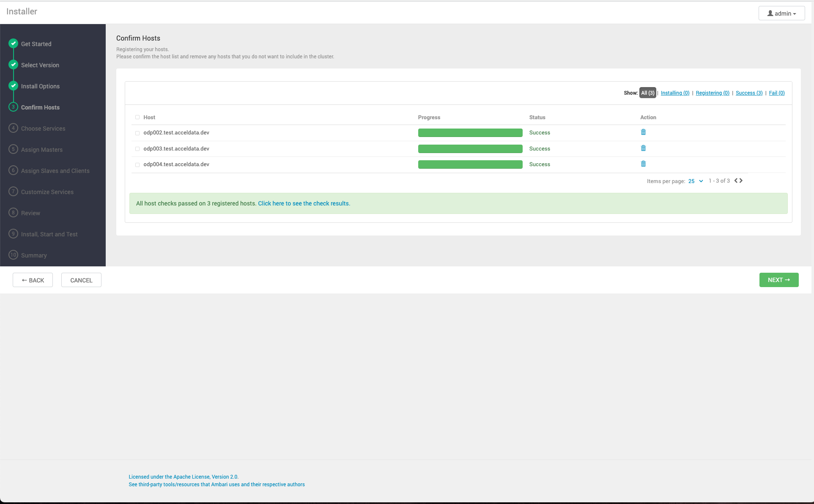Click step 5 circle for Assign Masters
814x504 pixels.
coord(13,149)
